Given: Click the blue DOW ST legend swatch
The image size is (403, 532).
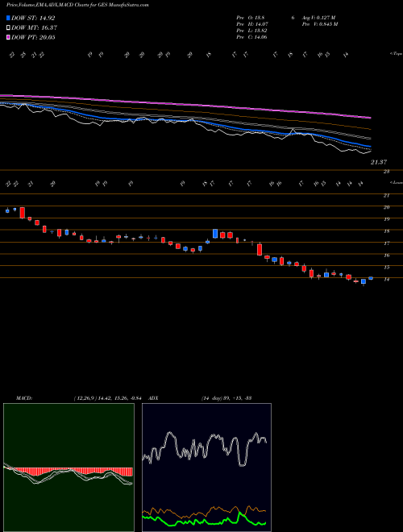Looking at the screenshot, I should [9, 18].
